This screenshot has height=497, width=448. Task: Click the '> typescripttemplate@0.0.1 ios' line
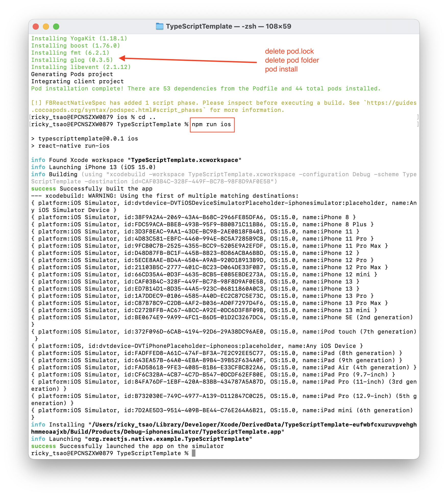click(84, 138)
